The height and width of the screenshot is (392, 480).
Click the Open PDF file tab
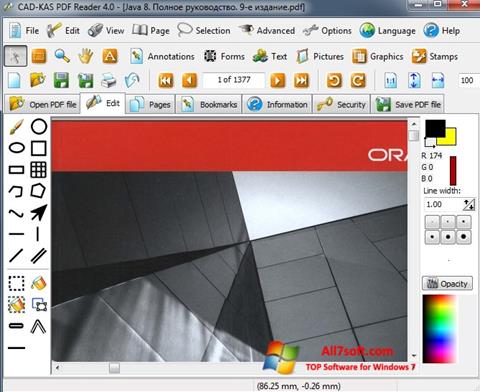click(42, 105)
